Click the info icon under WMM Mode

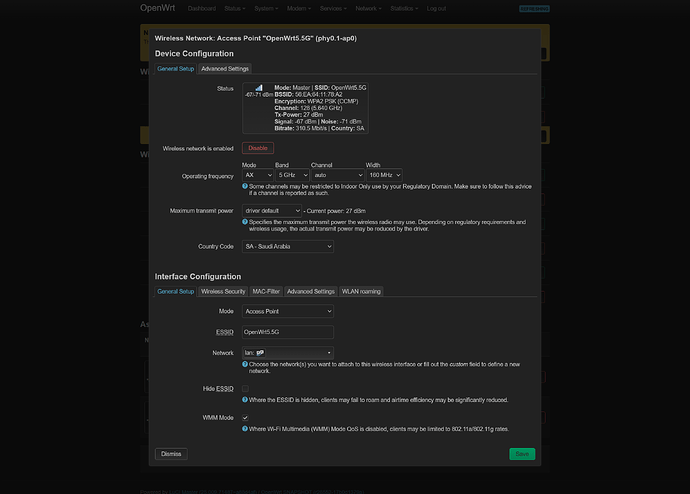tap(245, 428)
